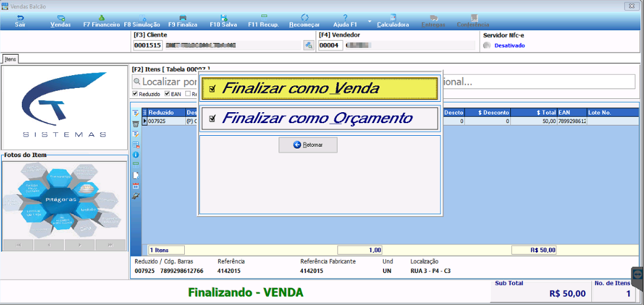Screen dimensions: 644x305
Task: Go to next item photo
Action: 80,244
